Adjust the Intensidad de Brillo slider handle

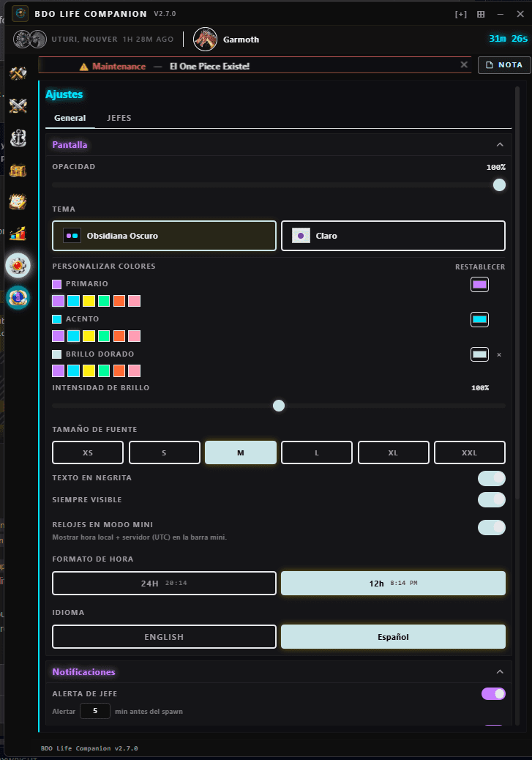pyautogui.click(x=279, y=406)
